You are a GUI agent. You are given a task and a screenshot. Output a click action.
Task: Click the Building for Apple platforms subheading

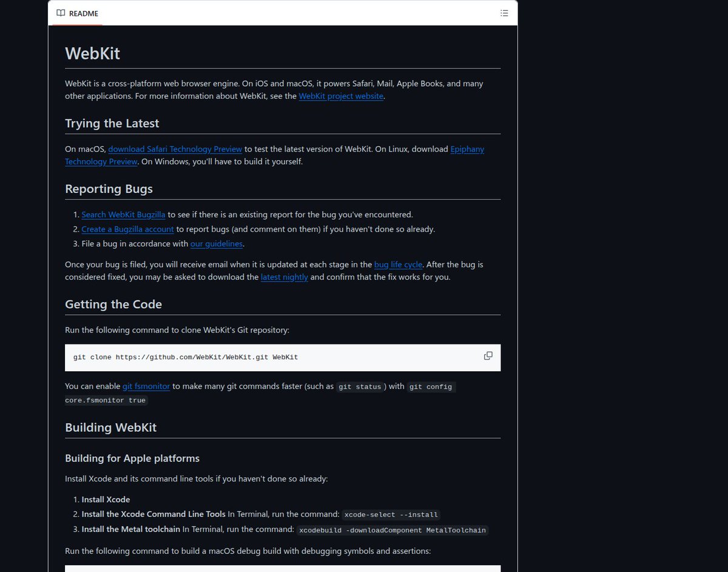point(132,458)
